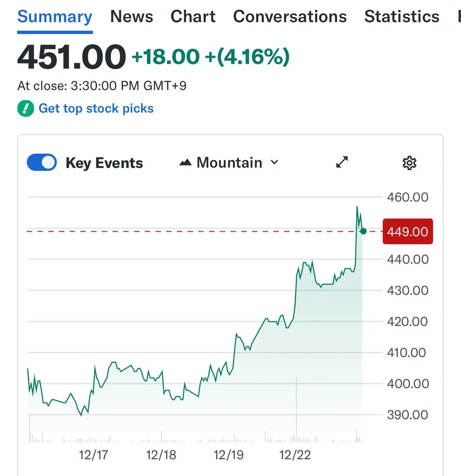Click the current price dot on chart
The image size is (461, 476).
pyautogui.click(x=363, y=231)
